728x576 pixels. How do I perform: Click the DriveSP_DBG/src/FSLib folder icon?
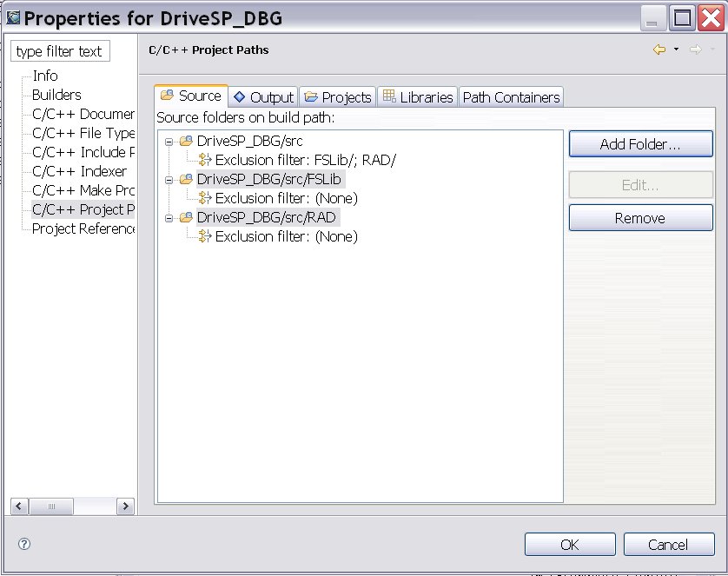pyautogui.click(x=186, y=179)
